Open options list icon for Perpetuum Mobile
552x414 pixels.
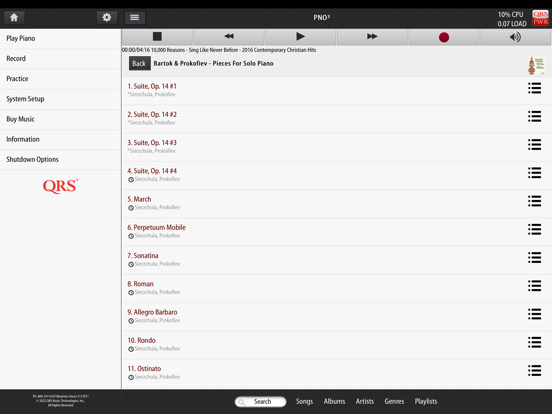534,230
